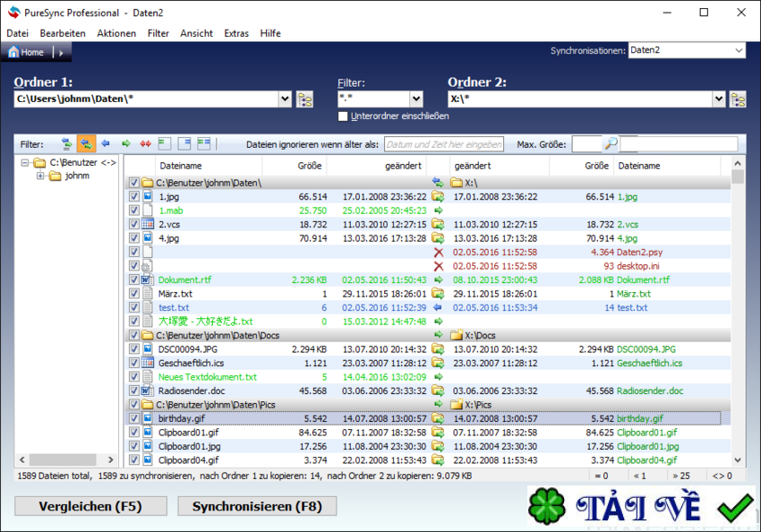This screenshot has height=532, width=761.
Task: Click the Home icon in the tab bar
Action: pos(25,52)
